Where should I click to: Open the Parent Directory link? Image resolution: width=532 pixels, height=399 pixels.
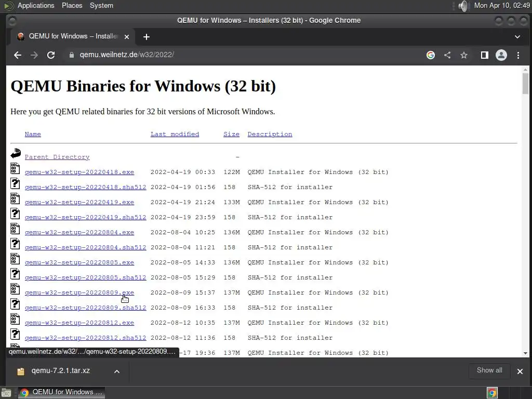click(x=57, y=157)
